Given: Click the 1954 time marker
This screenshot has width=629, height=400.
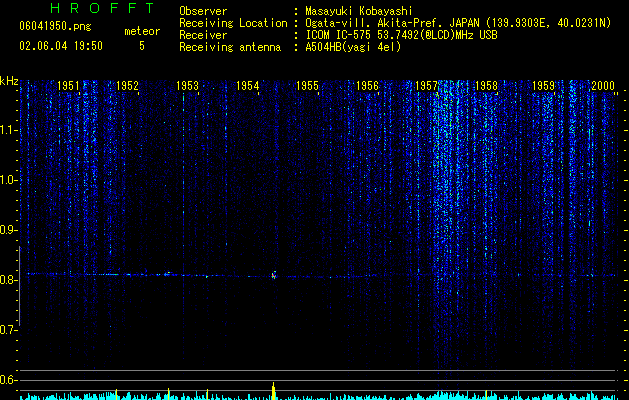Looking at the screenshot, I should click(248, 86).
